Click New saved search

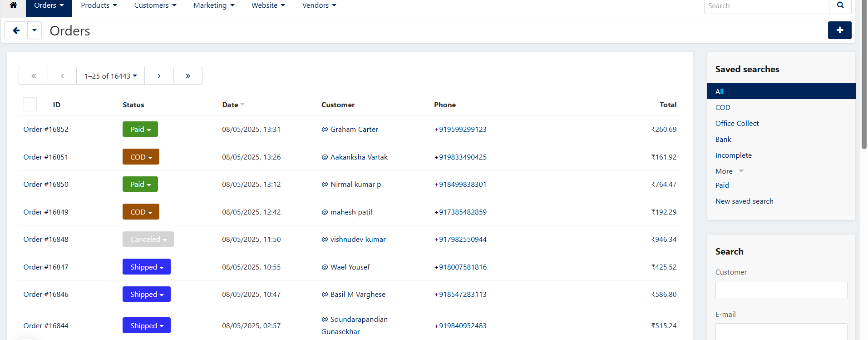pyautogui.click(x=745, y=201)
